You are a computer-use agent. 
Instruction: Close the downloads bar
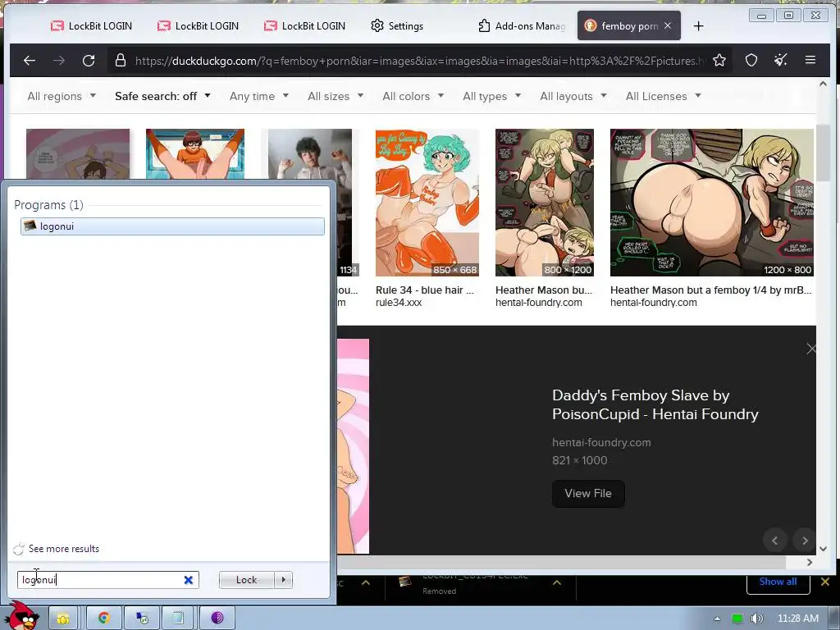825,582
